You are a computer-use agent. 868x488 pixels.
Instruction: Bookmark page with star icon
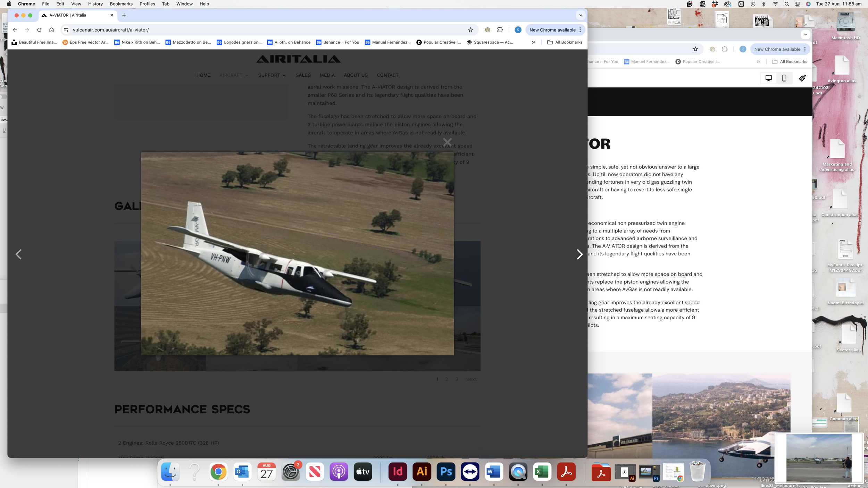(470, 30)
